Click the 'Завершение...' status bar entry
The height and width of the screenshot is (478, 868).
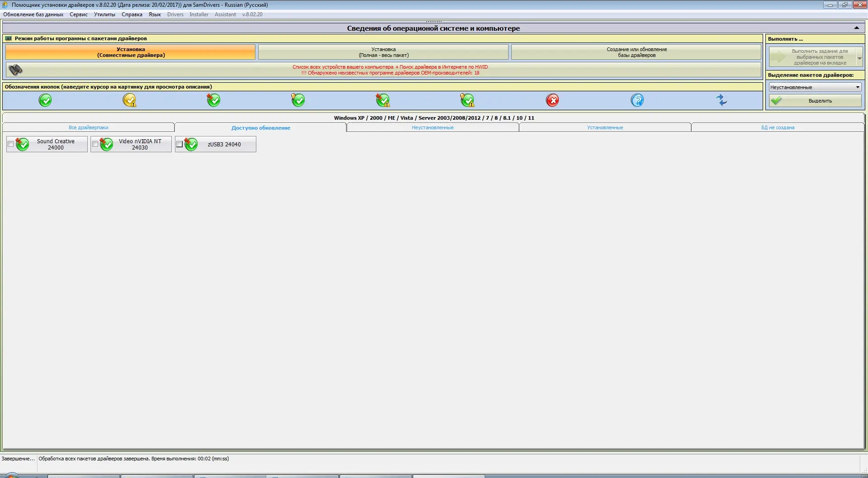(18, 459)
